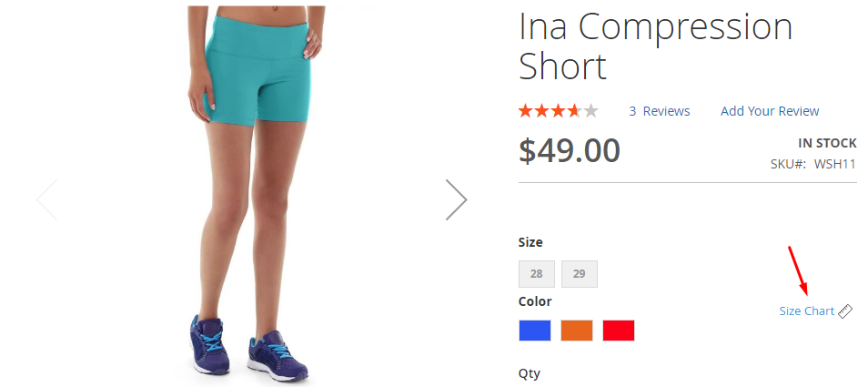The height and width of the screenshot is (387, 868).
Task: Click the gray fifth rating star
Action: [591, 111]
